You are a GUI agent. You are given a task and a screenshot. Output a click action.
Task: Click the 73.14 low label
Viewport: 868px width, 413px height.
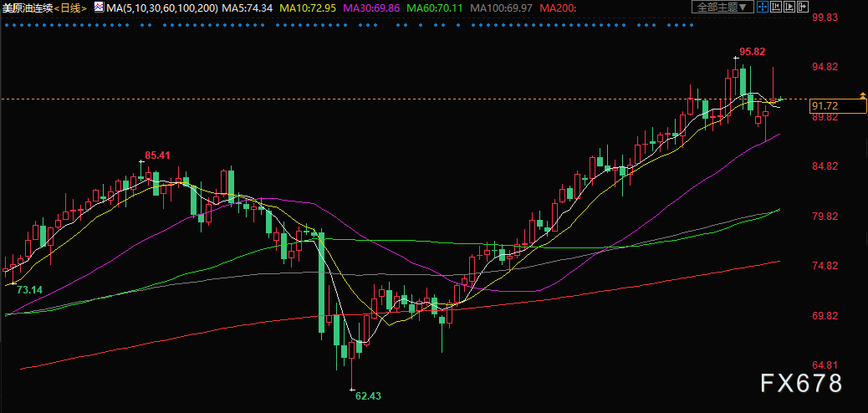tap(28, 289)
